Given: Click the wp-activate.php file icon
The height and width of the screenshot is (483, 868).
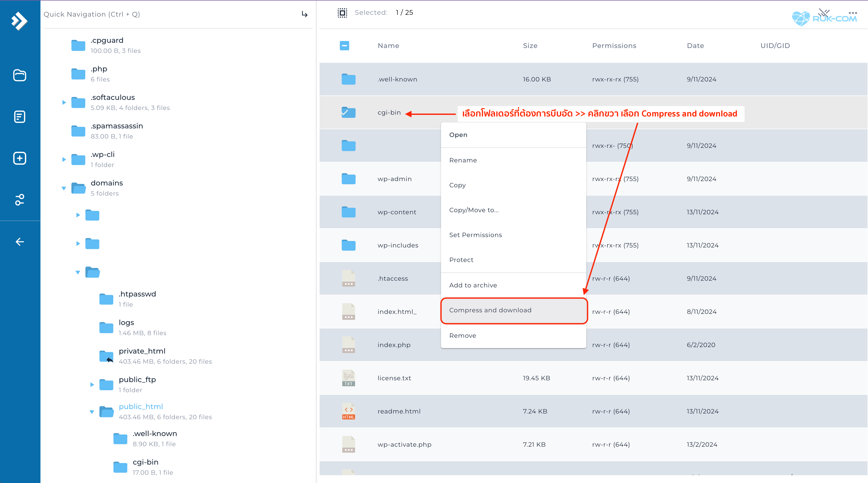Looking at the screenshot, I should click(x=348, y=444).
